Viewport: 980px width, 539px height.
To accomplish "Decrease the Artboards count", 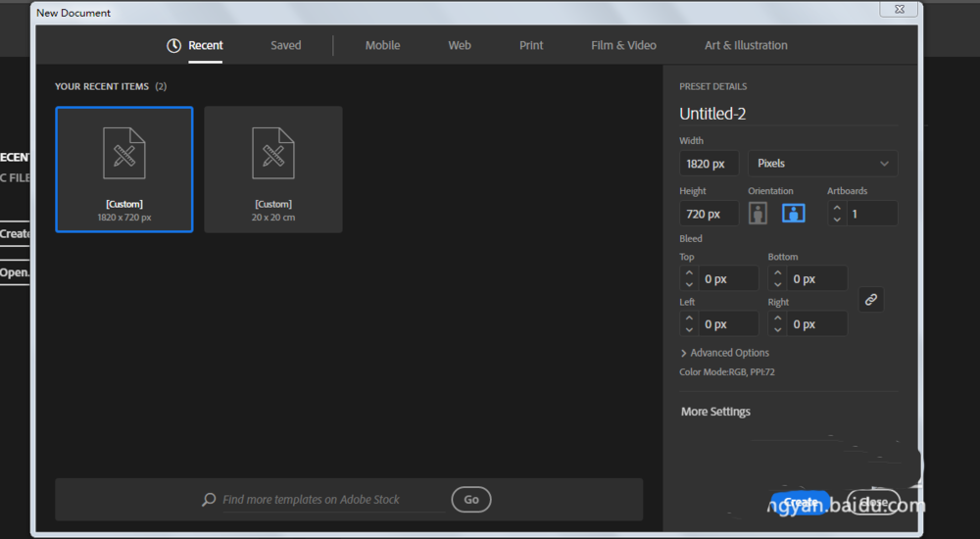I will (x=837, y=220).
